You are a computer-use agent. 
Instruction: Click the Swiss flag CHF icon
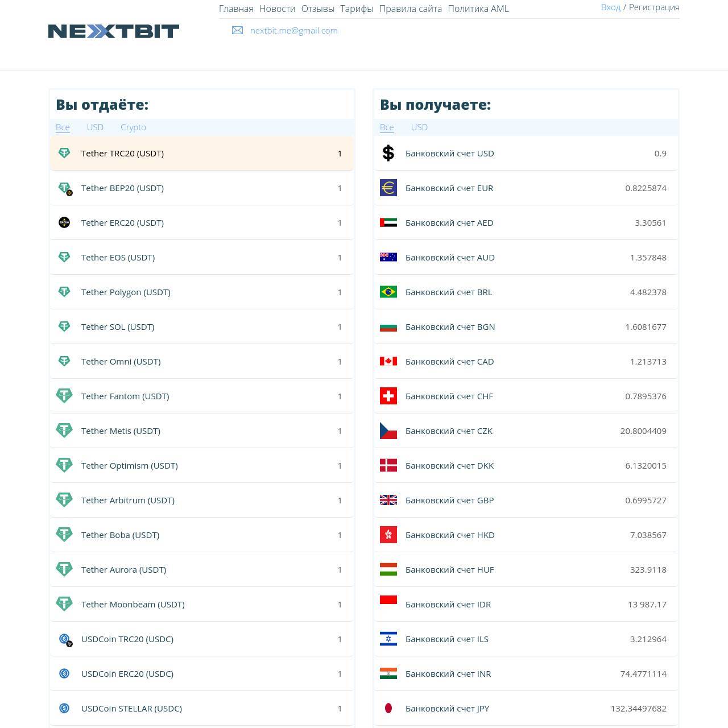click(x=388, y=396)
